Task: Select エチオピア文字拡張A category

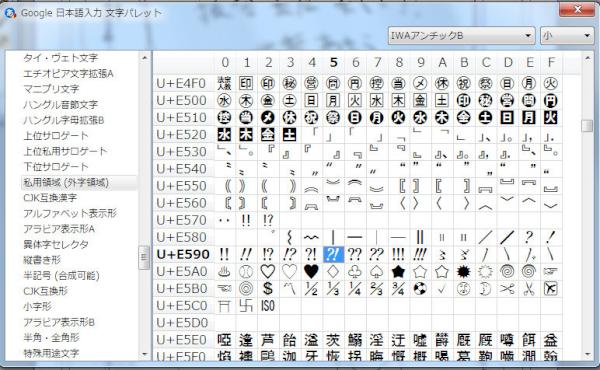Action: [x=68, y=73]
